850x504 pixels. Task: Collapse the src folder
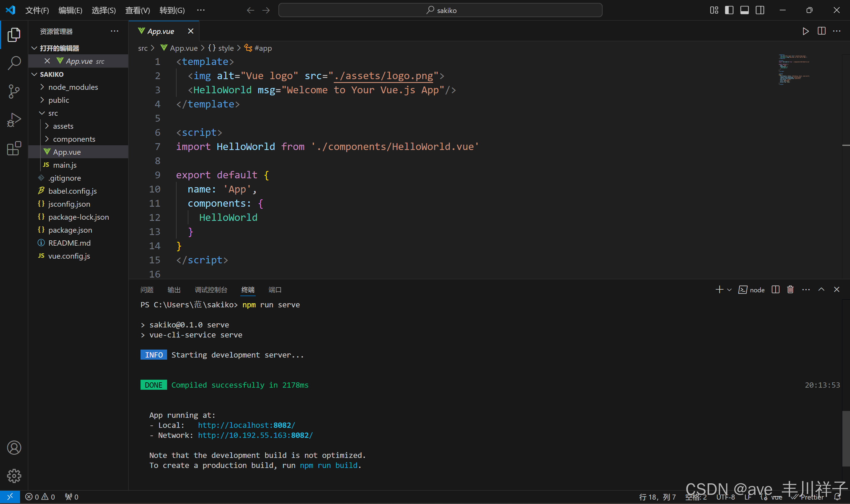tap(53, 113)
